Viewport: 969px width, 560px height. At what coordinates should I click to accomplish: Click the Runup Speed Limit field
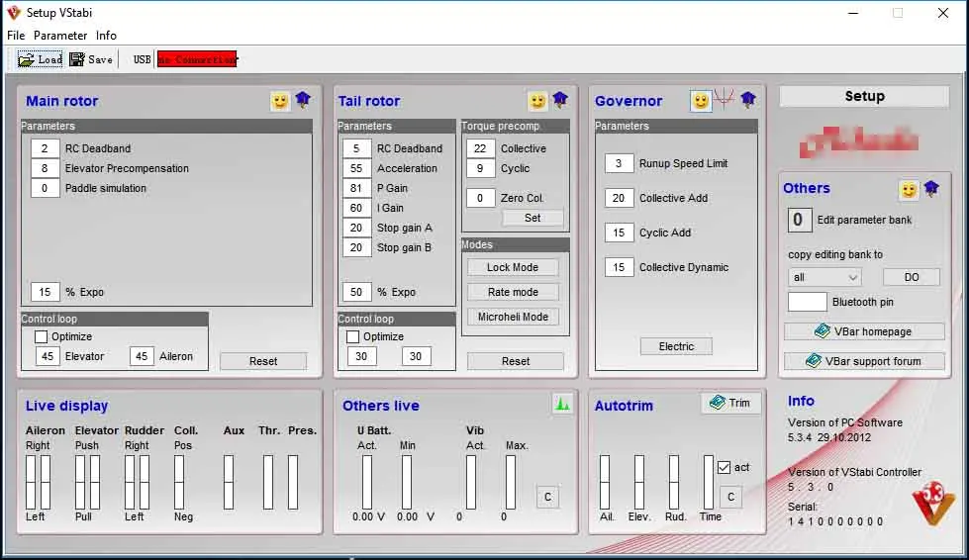(x=619, y=163)
